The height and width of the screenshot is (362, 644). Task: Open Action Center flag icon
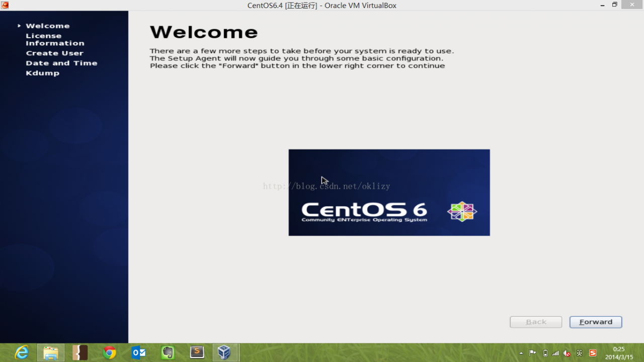[533, 353]
